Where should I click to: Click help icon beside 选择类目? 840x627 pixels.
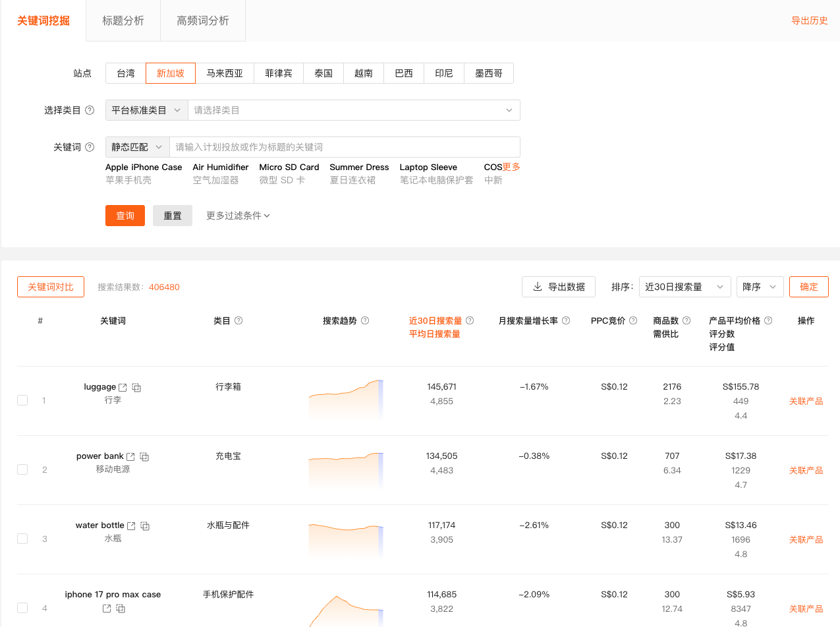(90, 110)
